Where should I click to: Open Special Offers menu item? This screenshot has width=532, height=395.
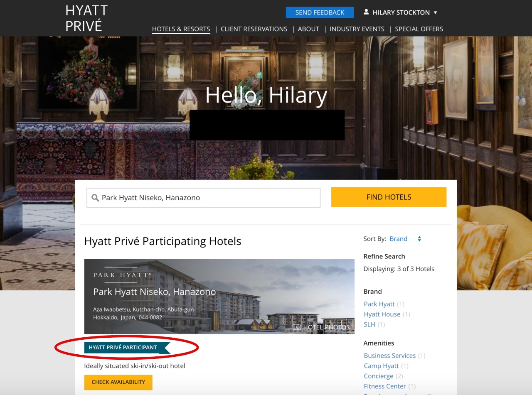(419, 29)
